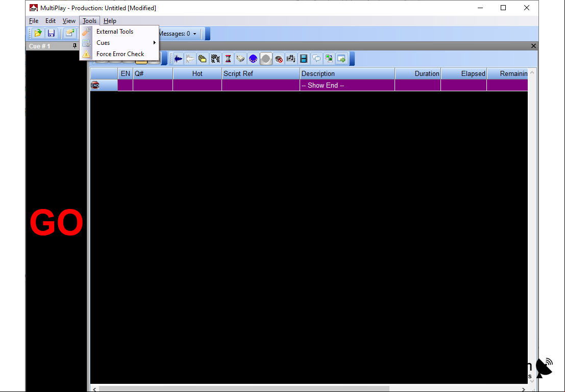Click the Elapsed column header
Image resolution: width=565 pixels, height=392 pixels.
coord(464,73)
